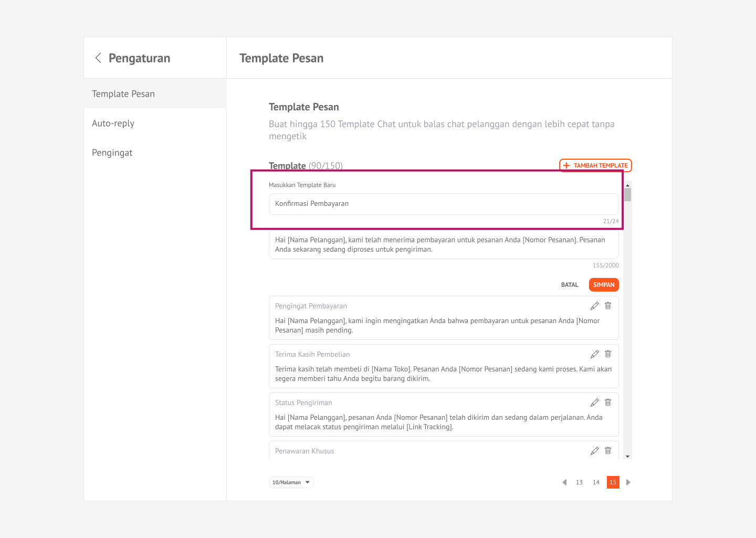Go to previous page with left arrow
Viewport: 756px width, 538px height.
[x=564, y=482]
